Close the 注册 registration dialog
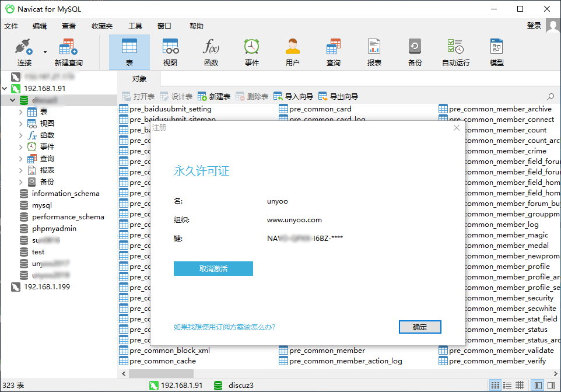The width and height of the screenshot is (561, 392). click(x=456, y=128)
